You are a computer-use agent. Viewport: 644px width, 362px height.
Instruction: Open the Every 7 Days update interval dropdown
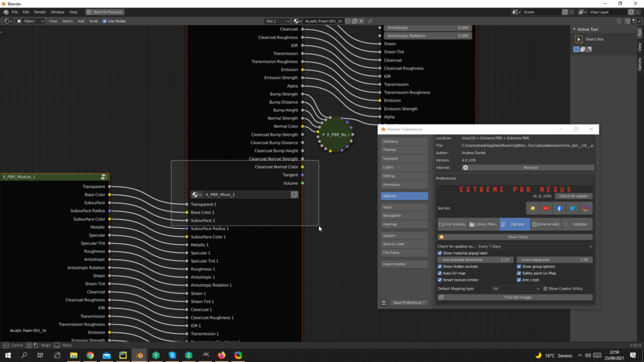click(535, 246)
